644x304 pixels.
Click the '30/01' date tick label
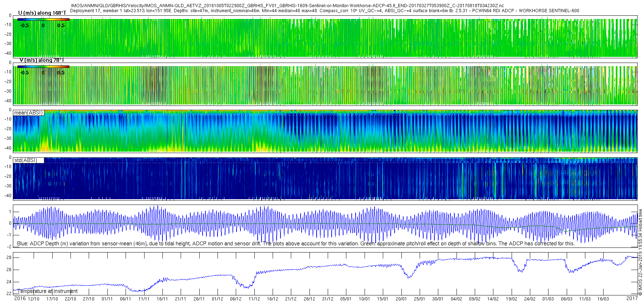438,299
